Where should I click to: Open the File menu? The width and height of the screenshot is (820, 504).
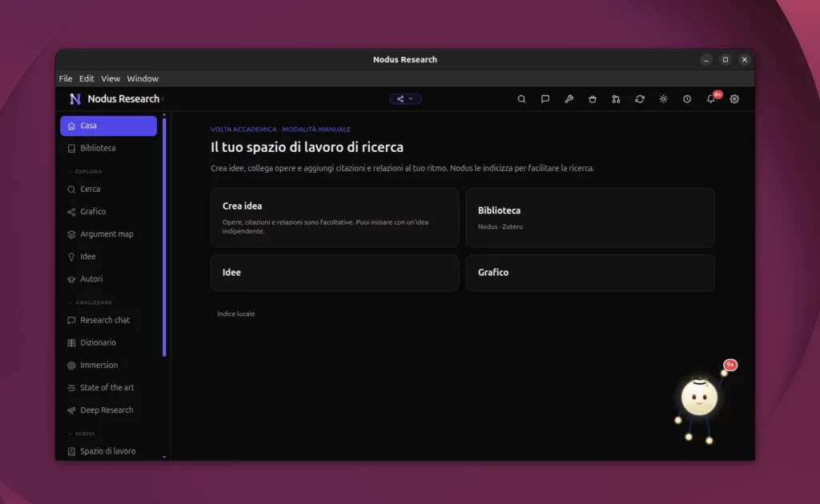66,78
